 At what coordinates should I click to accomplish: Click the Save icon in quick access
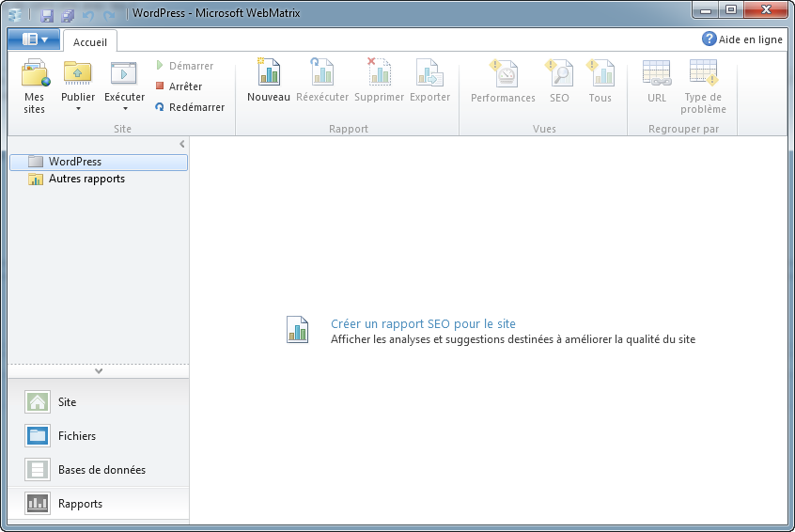point(47,15)
